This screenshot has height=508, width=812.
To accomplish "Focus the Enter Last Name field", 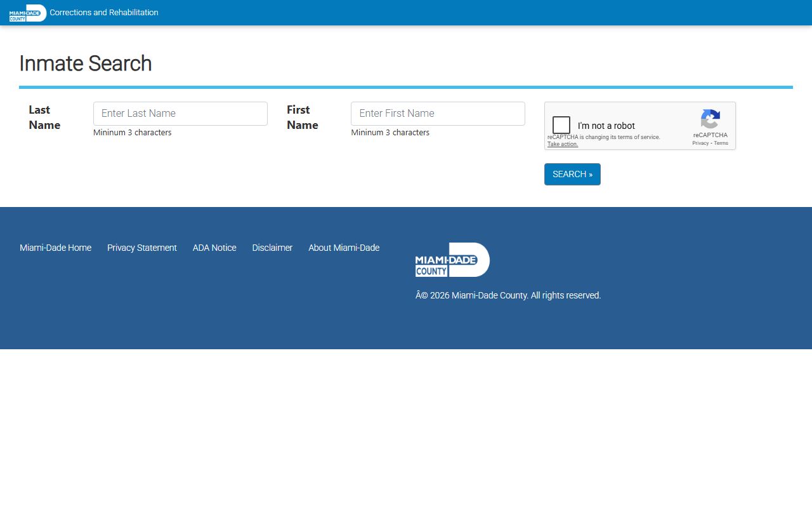I will click(x=180, y=114).
